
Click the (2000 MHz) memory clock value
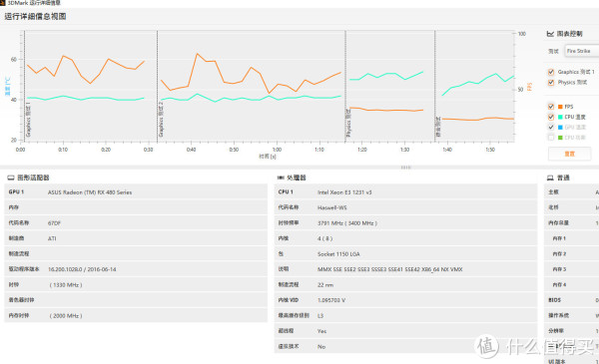pyautogui.click(x=66, y=316)
